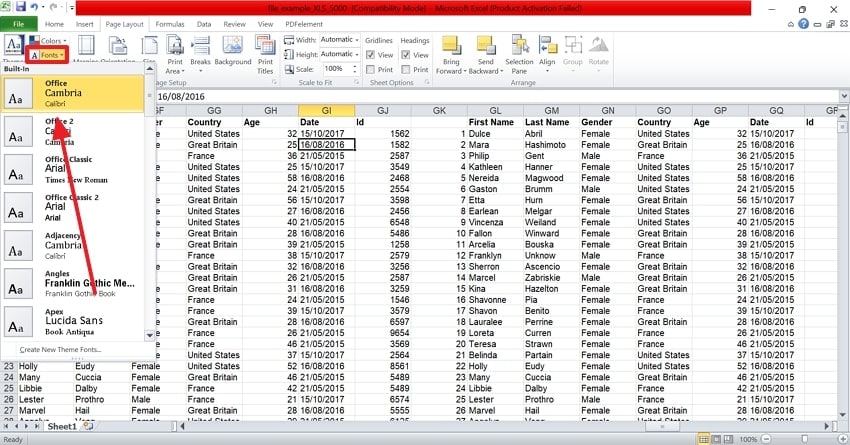
Task: Select the Sheet1 worksheet tab
Action: pyautogui.click(x=62, y=427)
